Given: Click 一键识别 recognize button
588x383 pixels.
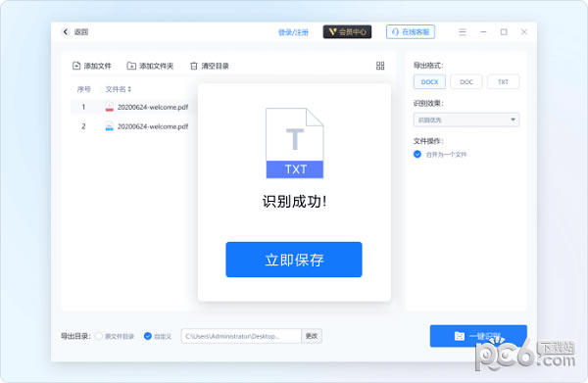Looking at the screenshot, I should 478,336.
